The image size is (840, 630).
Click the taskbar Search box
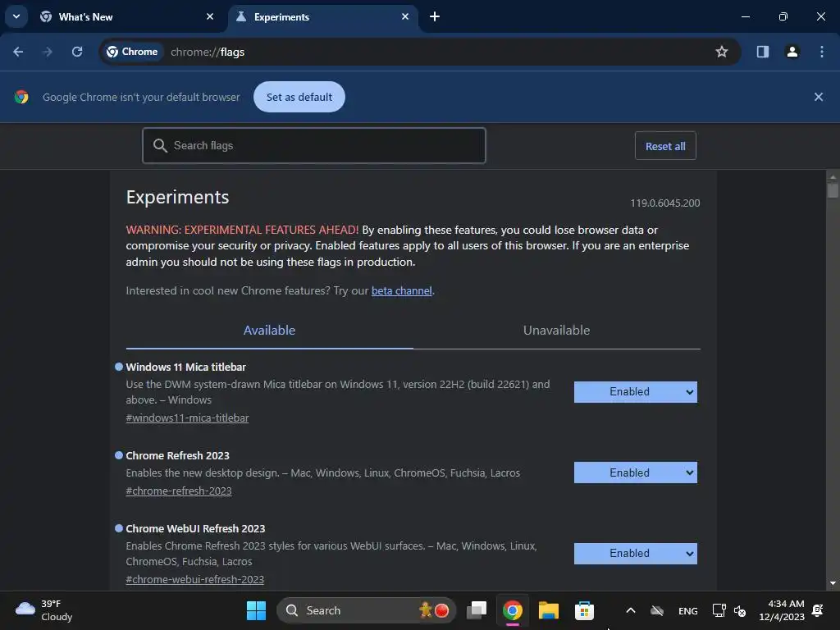367,610
